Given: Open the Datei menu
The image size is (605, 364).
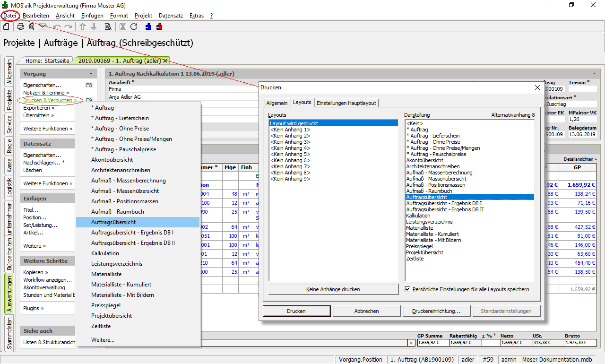Looking at the screenshot, I should (x=9, y=16).
